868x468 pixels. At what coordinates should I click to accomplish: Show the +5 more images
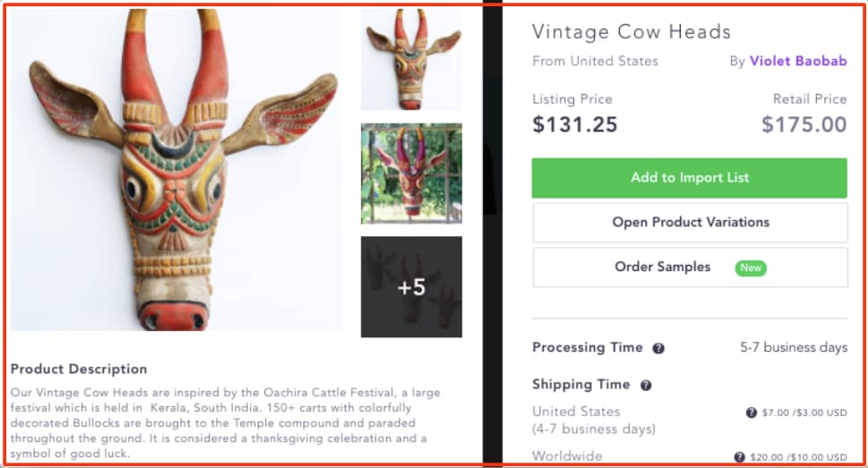411,287
